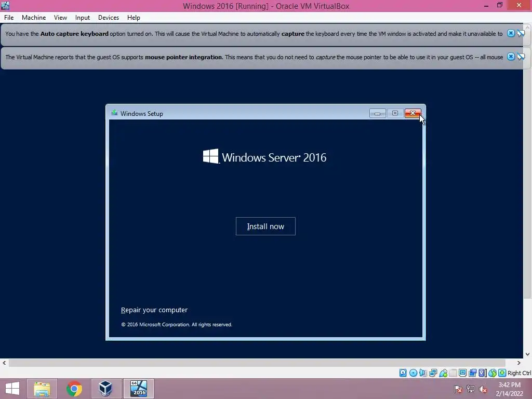Open the Windows Start button
532x399 pixels.
(x=12, y=389)
